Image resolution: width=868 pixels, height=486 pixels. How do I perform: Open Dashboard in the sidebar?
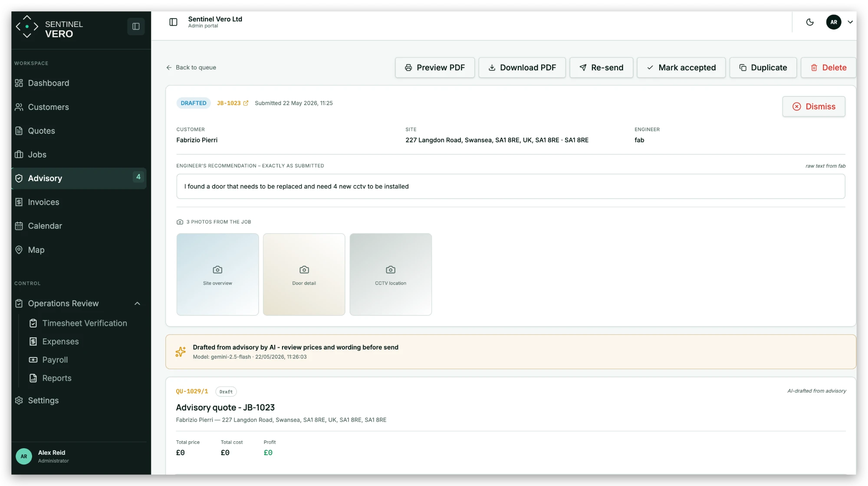(79, 83)
